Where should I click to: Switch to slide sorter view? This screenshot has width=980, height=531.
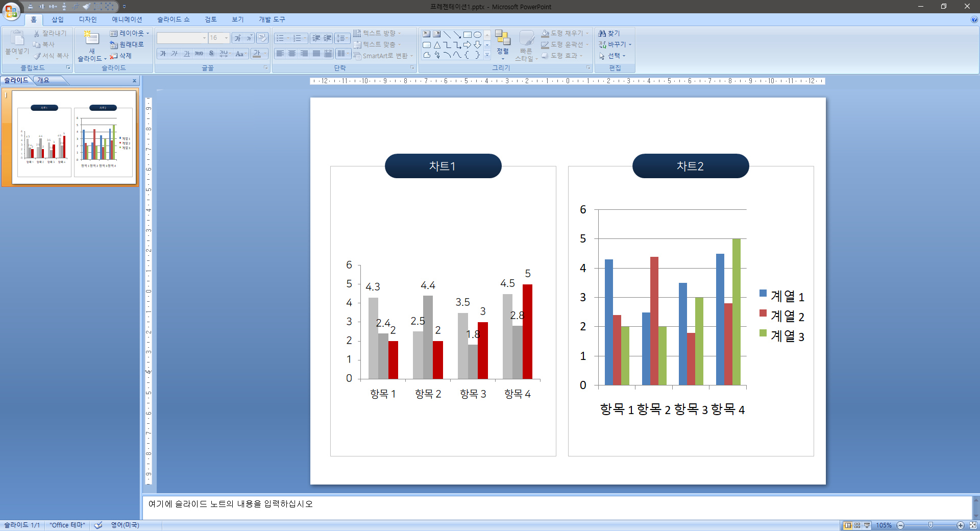[857, 525]
